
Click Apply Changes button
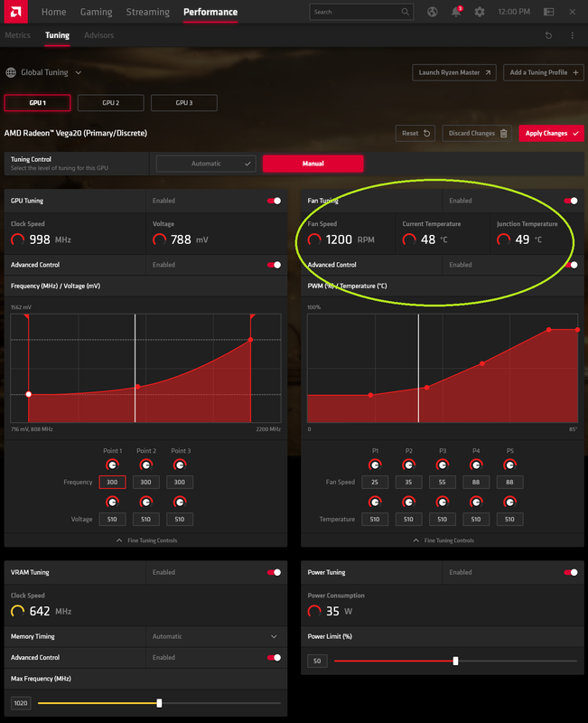point(551,133)
